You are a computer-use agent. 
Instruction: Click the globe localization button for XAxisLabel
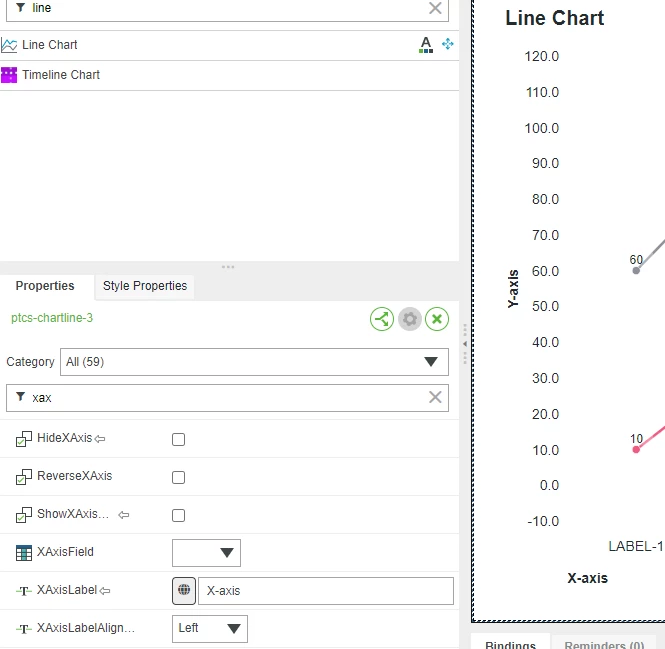point(184,590)
